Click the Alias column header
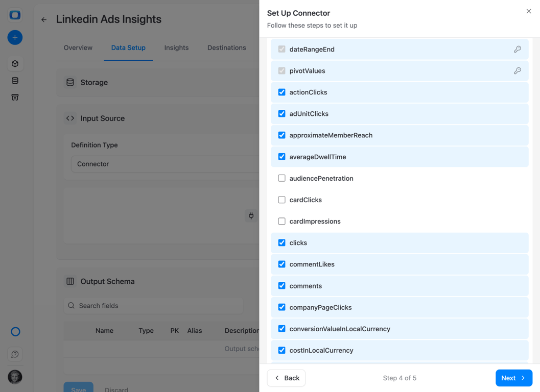 (x=195, y=331)
